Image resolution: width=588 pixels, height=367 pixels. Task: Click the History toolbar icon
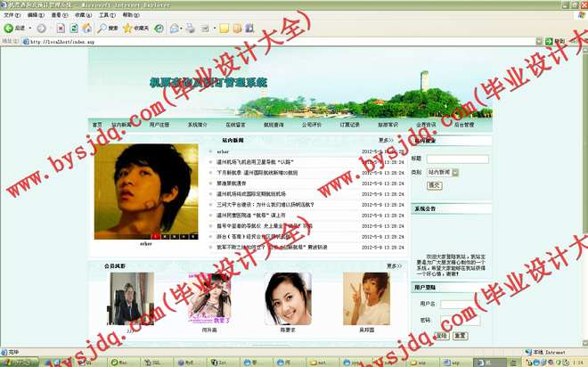coord(159,29)
